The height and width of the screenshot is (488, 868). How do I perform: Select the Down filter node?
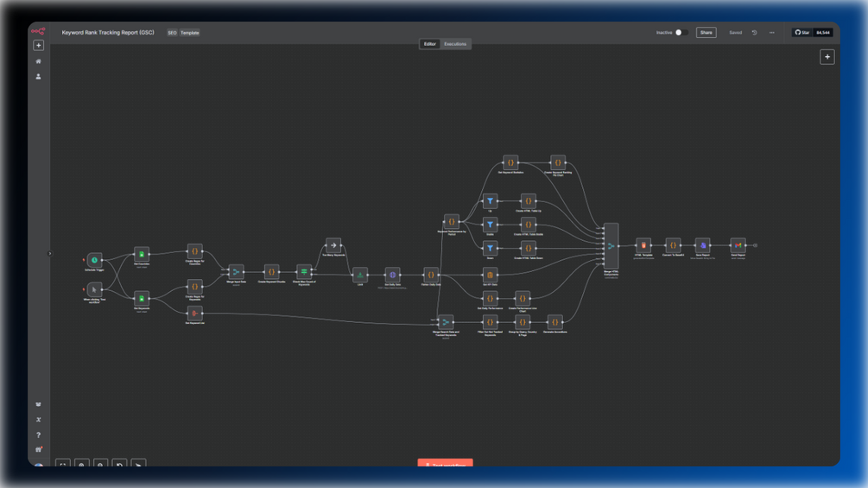pos(490,249)
